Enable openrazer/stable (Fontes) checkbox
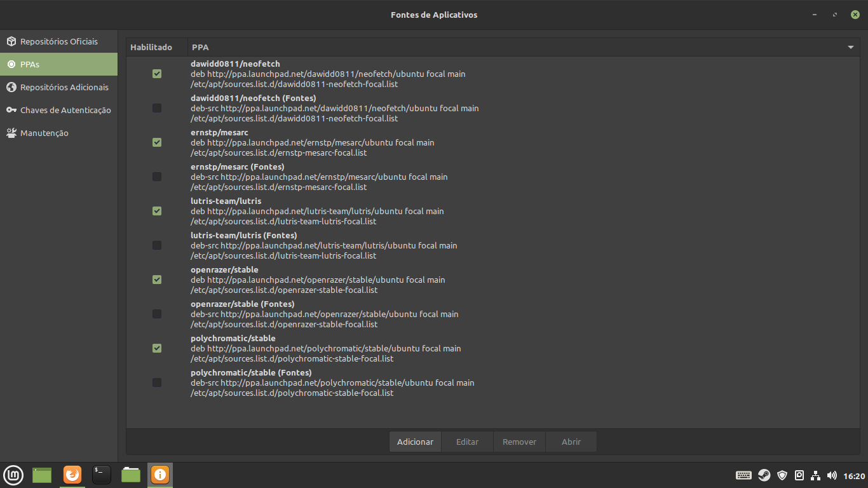This screenshot has height=488, width=868. point(157,314)
